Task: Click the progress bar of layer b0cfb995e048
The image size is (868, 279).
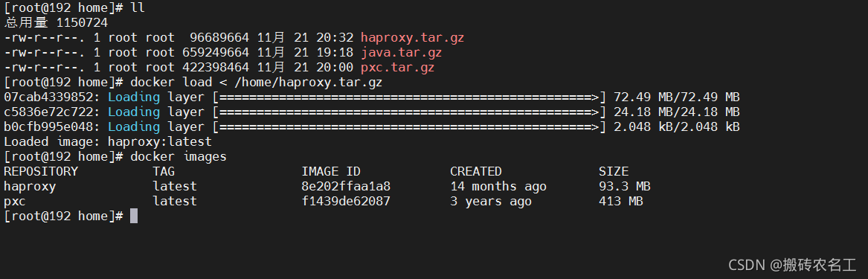Action: tap(409, 127)
